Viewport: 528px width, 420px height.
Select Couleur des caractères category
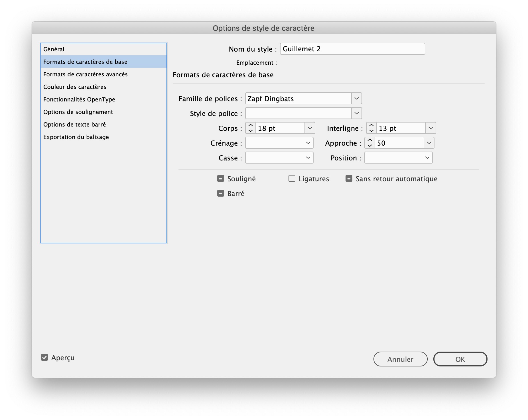(x=75, y=87)
